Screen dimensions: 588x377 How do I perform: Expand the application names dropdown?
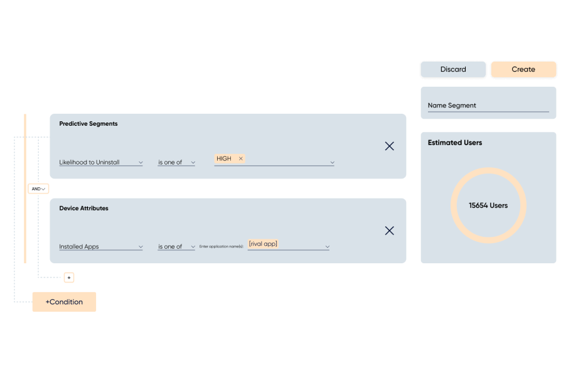327,246
